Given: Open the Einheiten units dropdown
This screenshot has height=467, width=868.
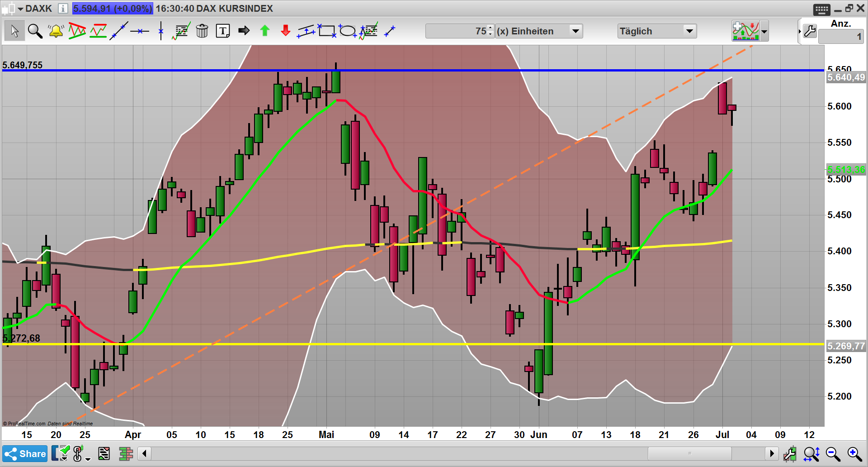Looking at the screenshot, I should point(539,31).
